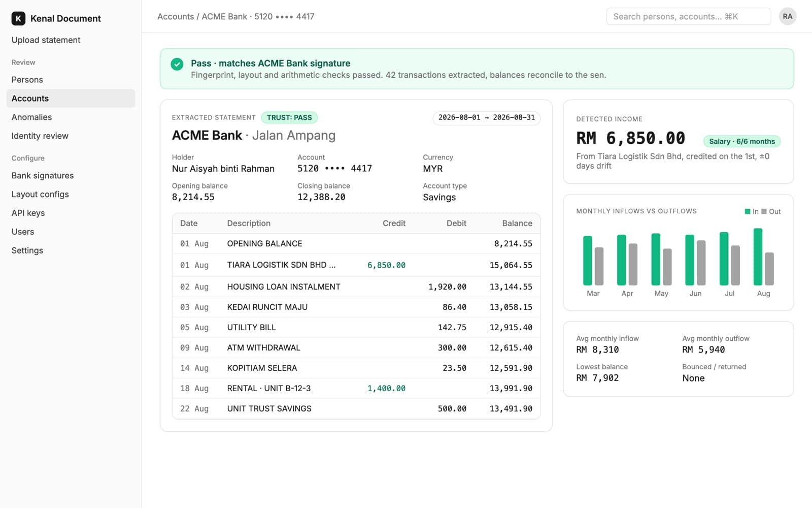
Task: Click the Balance column header
Action: click(517, 224)
